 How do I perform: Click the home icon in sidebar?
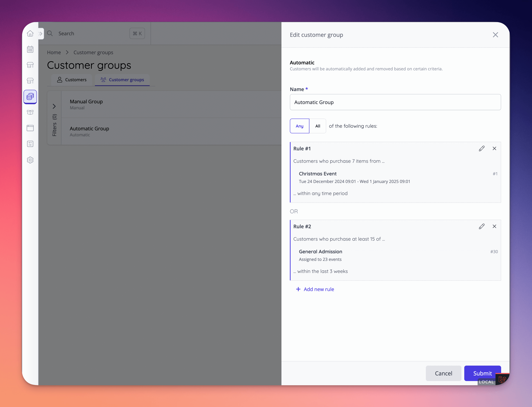(x=30, y=34)
